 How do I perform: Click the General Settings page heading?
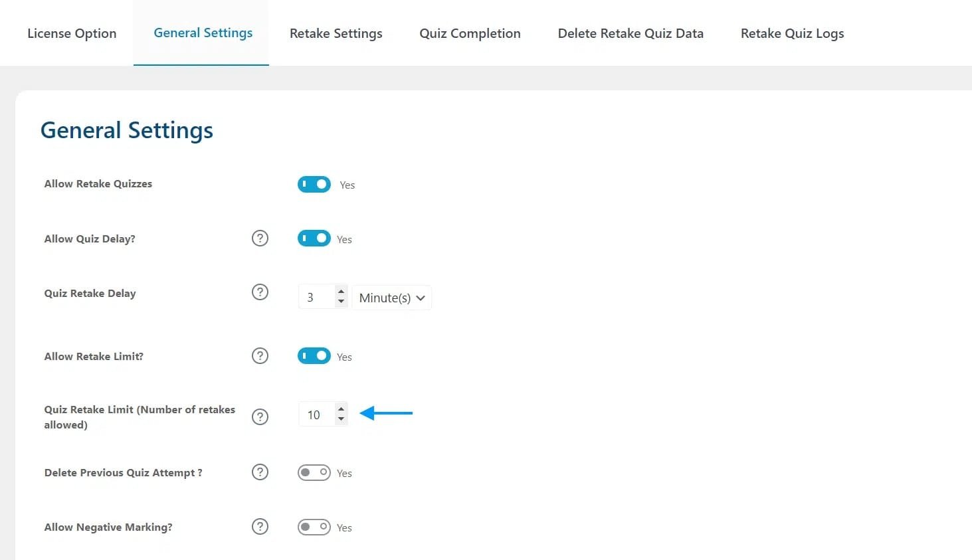coord(127,130)
